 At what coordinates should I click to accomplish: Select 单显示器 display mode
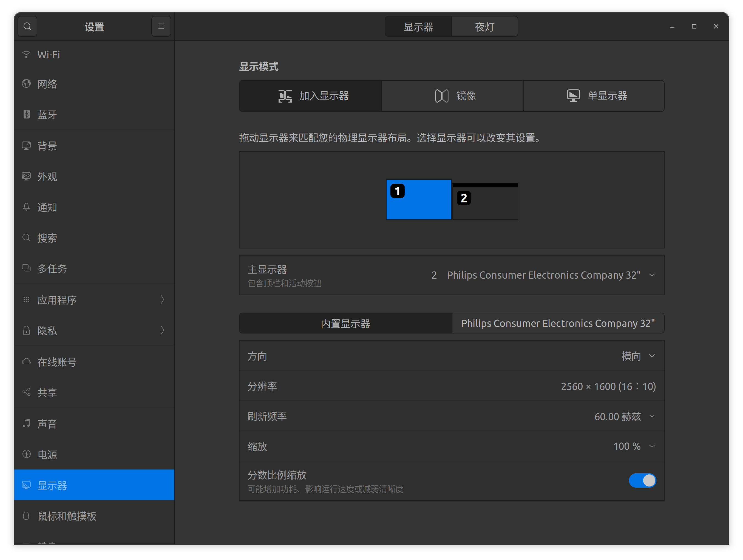pos(594,96)
